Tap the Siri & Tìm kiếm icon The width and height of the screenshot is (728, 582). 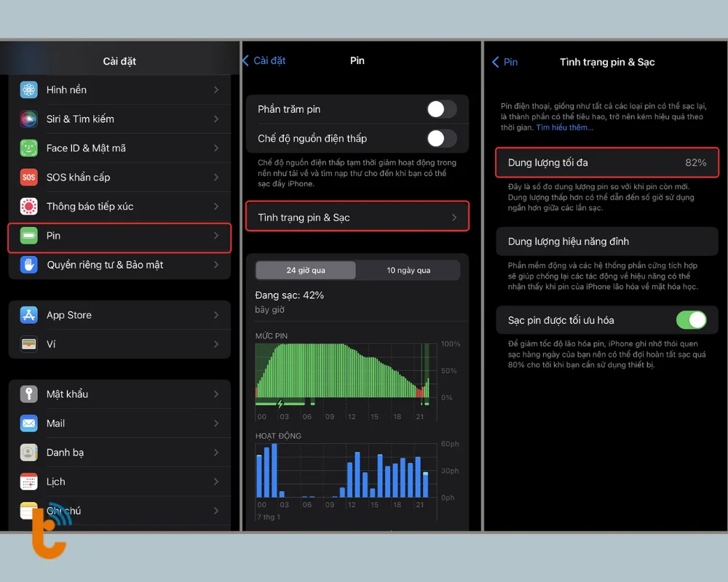click(x=29, y=119)
